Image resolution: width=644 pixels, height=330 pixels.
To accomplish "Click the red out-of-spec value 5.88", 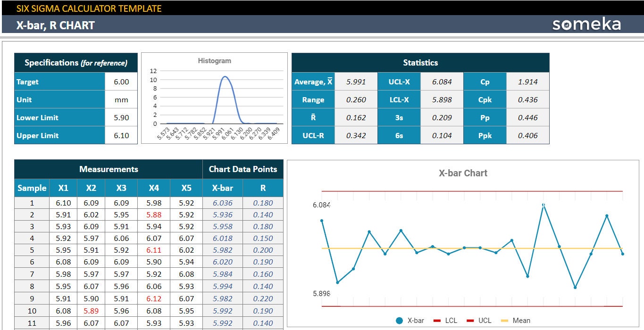I will 153,214.
